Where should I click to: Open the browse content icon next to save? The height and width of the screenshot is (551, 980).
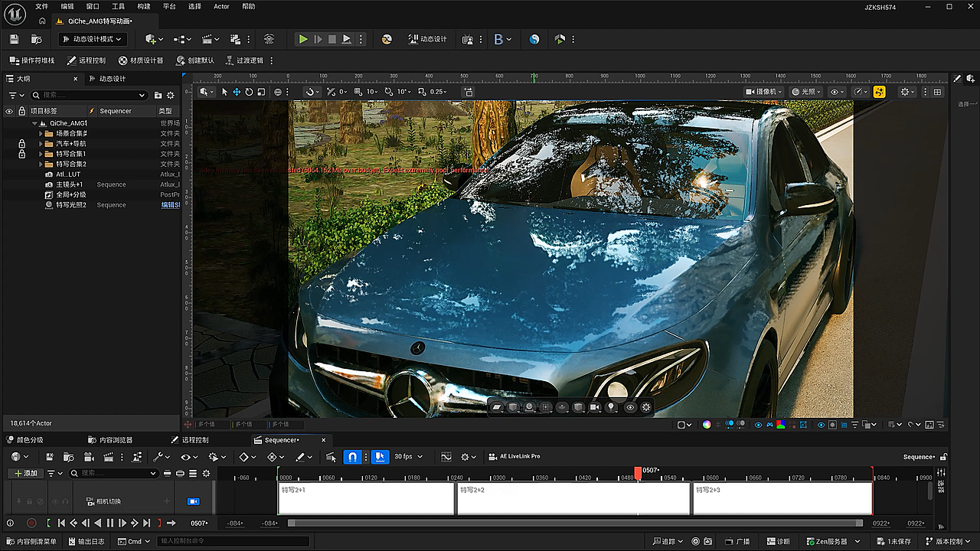pyautogui.click(x=36, y=39)
